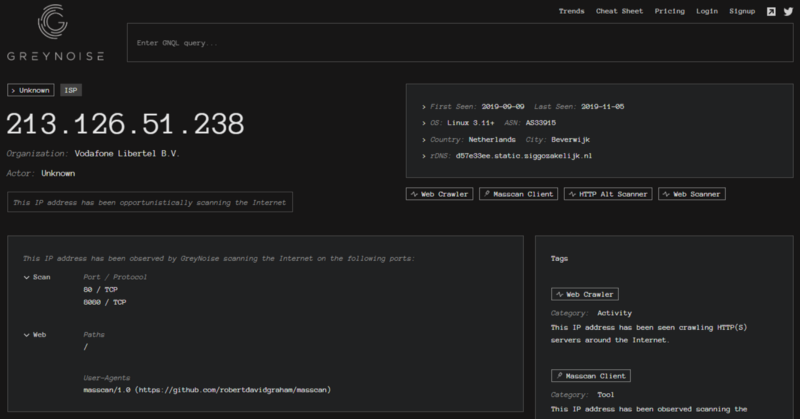Viewport: 800px width, 419px height.
Task: Click the Web Crawler tag in Tags panel
Action: [x=585, y=294]
